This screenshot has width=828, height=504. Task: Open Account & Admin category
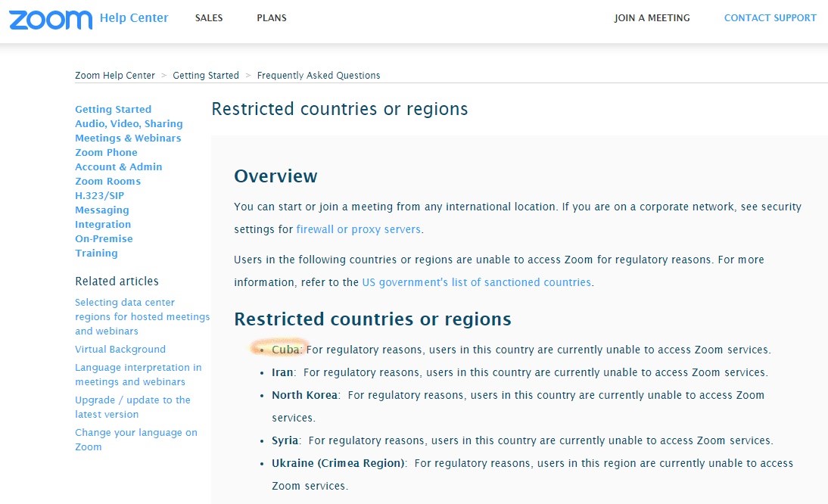118,166
